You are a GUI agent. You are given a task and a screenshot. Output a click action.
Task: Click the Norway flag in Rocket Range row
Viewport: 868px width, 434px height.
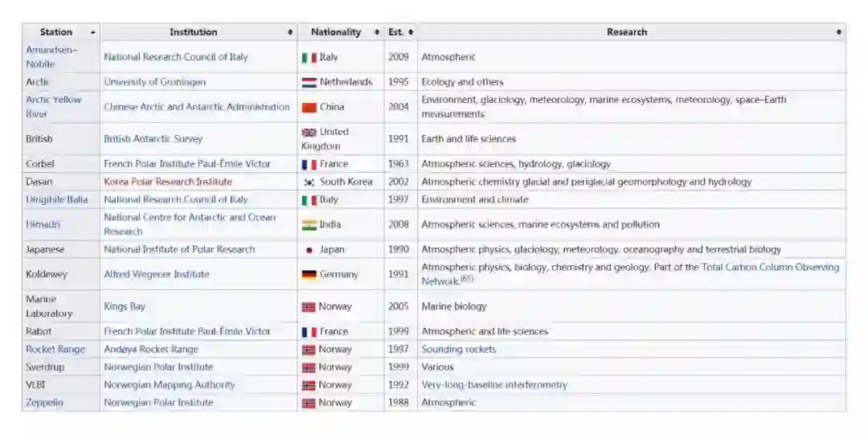(309, 350)
